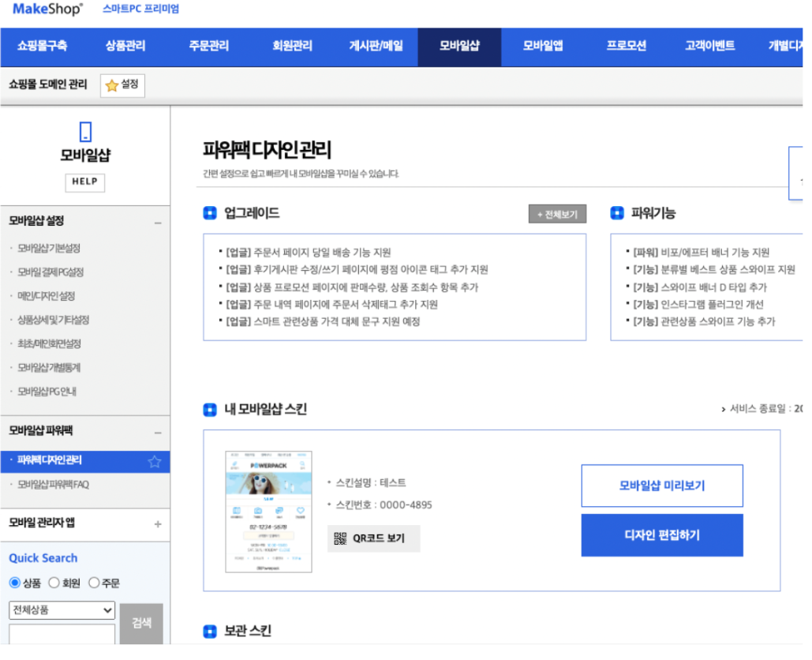This screenshot has height=660, width=812.
Task: Select the 주문 radio button
Action: pos(94,583)
